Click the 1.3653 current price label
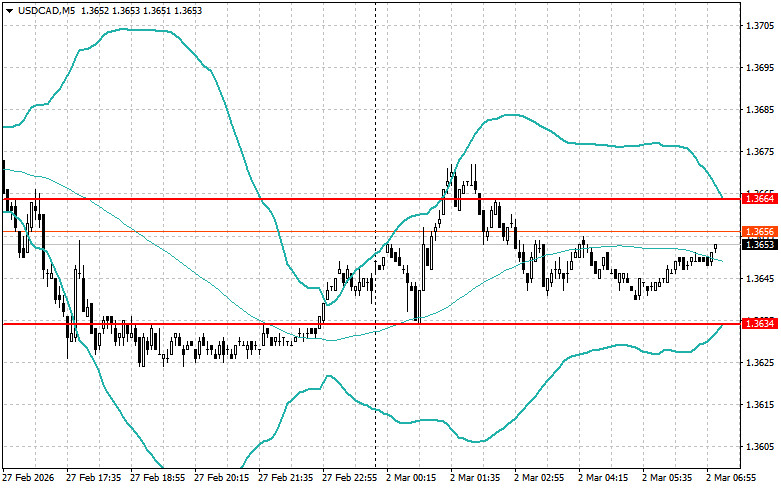The image size is (781, 489). tap(760, 244)
